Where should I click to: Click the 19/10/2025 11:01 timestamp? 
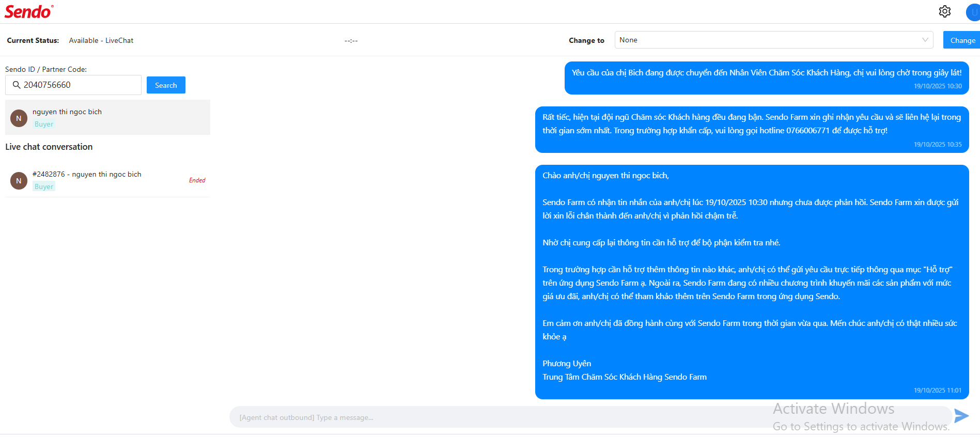coord(938,391)
